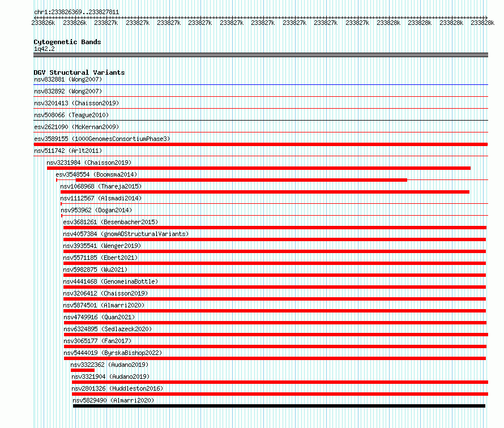Open variant nsv1112567 (Alsmadi2014)
This screenshot has height=428, width=504.
(x=101, y=198)
